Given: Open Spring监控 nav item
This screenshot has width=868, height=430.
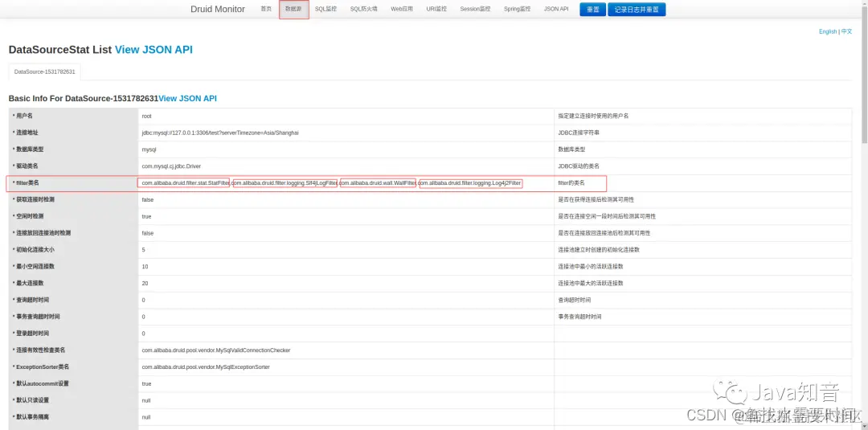Looking at the screenshot, I should [517, 10].
